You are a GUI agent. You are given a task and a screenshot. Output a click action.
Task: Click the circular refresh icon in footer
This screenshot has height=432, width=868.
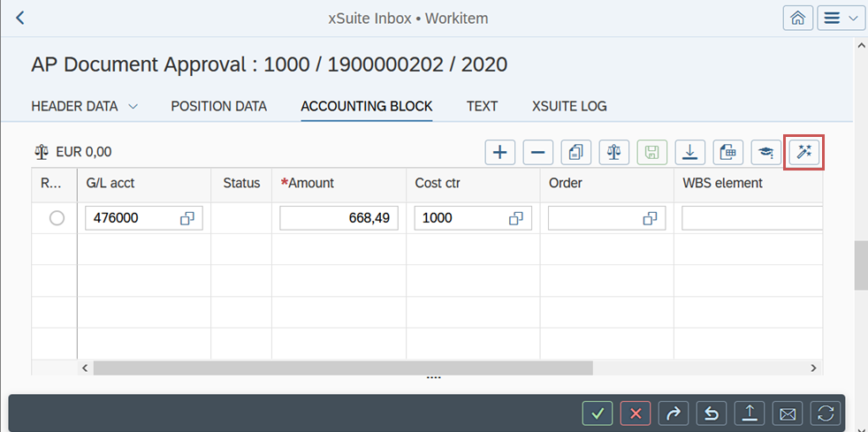tap(826, 413)
